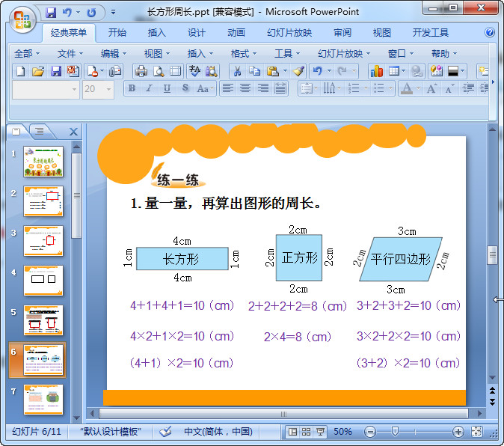The width and height of the screenshot is (504, 446).
Task: Align text to the right
Action: click(263, 88)
